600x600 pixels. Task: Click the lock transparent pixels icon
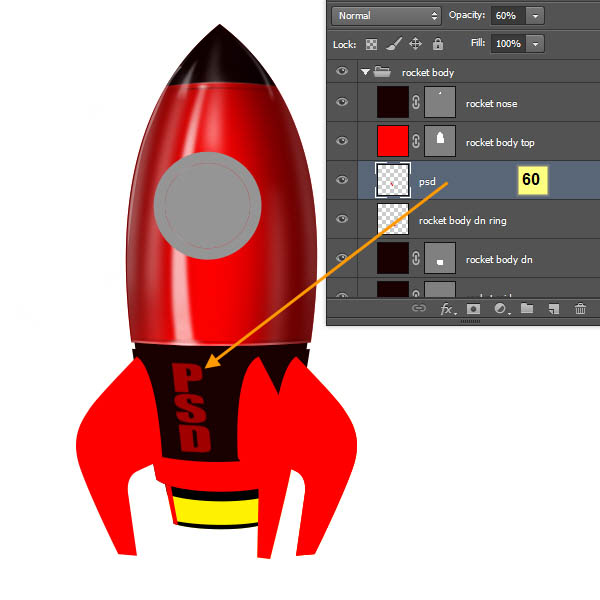372,44
